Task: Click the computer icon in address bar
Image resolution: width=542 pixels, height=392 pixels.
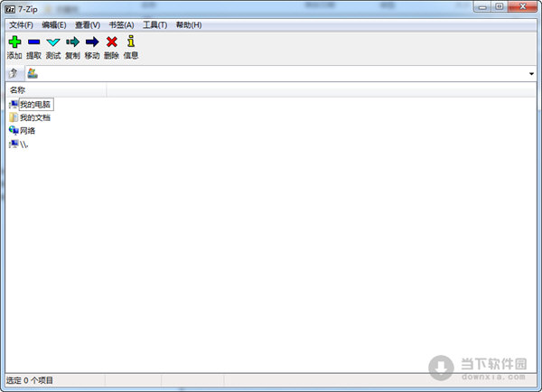Action: [33, 73]
